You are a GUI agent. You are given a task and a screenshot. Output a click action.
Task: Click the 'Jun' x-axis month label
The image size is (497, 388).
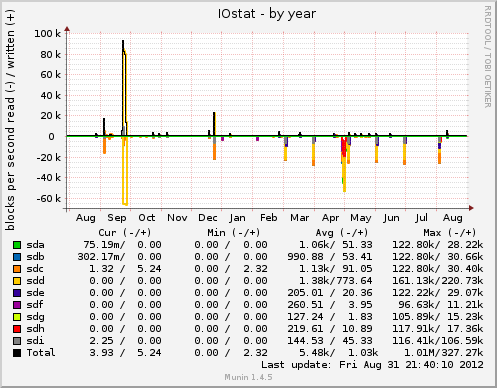[391, 218]
